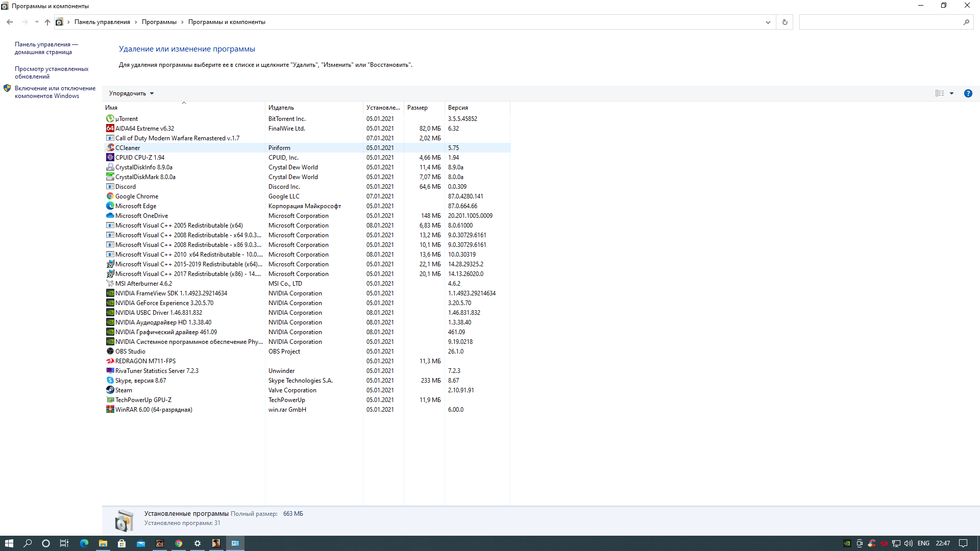Click the Программы breadcrumb
Screen dimensions: 980x551
[159, 22]
